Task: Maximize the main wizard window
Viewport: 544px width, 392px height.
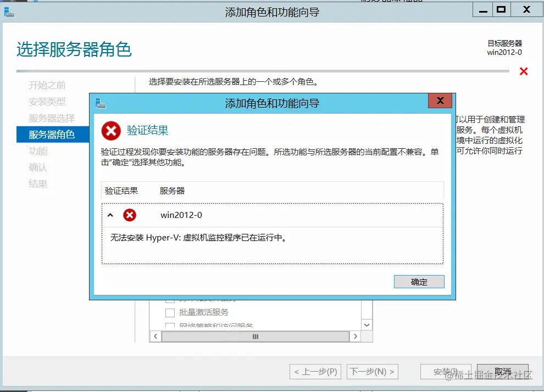Action: click(x=501, y=10)
